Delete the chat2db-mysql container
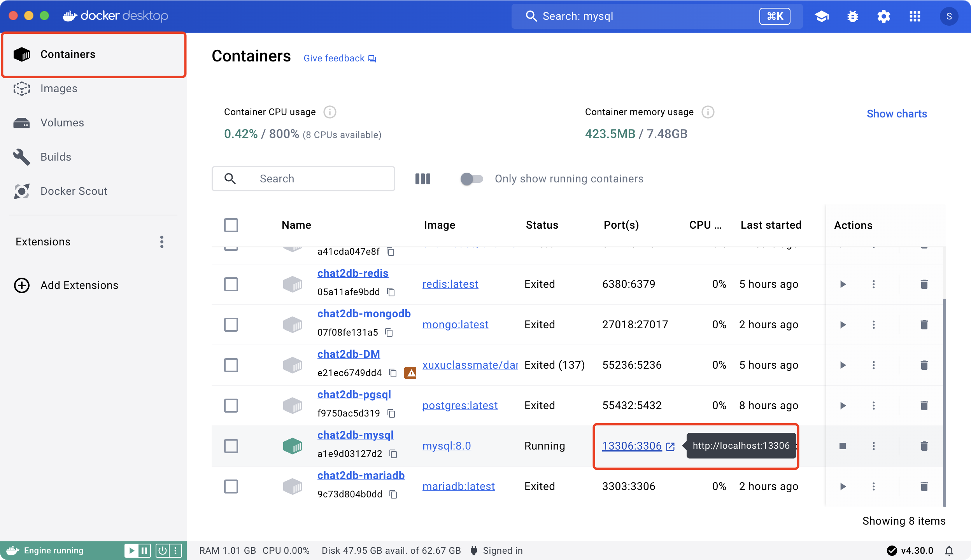971x560 pixels. click(924, 446)
